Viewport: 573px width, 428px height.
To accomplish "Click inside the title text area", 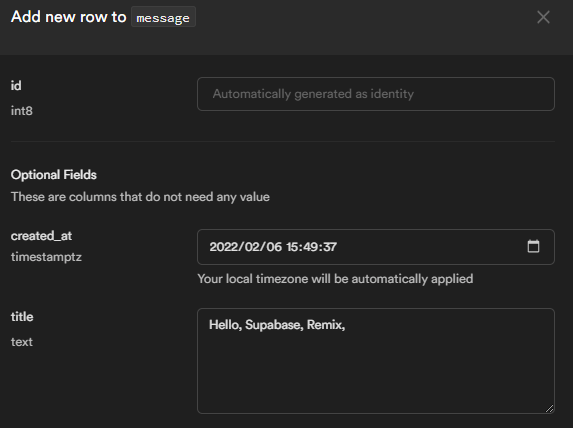I will pos(376,361).
